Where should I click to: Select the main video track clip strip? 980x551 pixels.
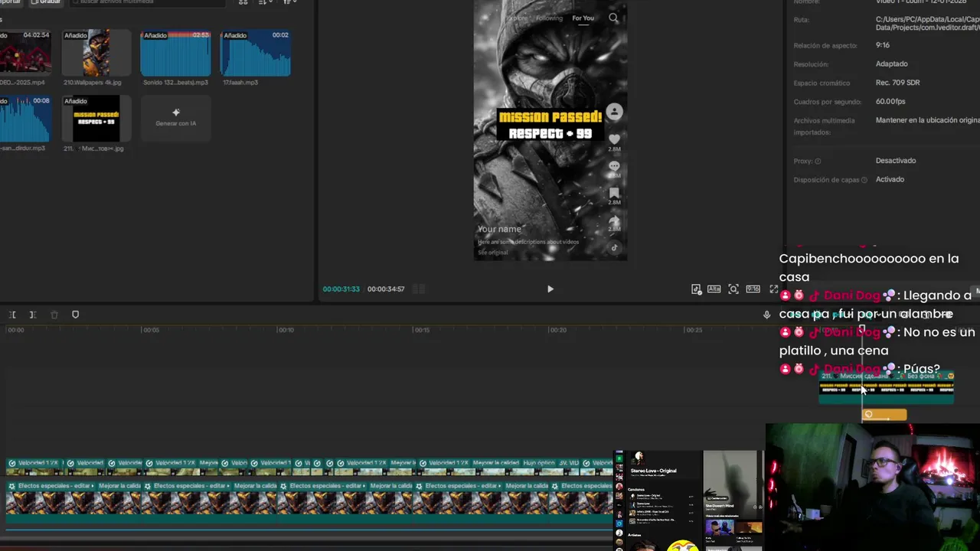tap(309, 502)
